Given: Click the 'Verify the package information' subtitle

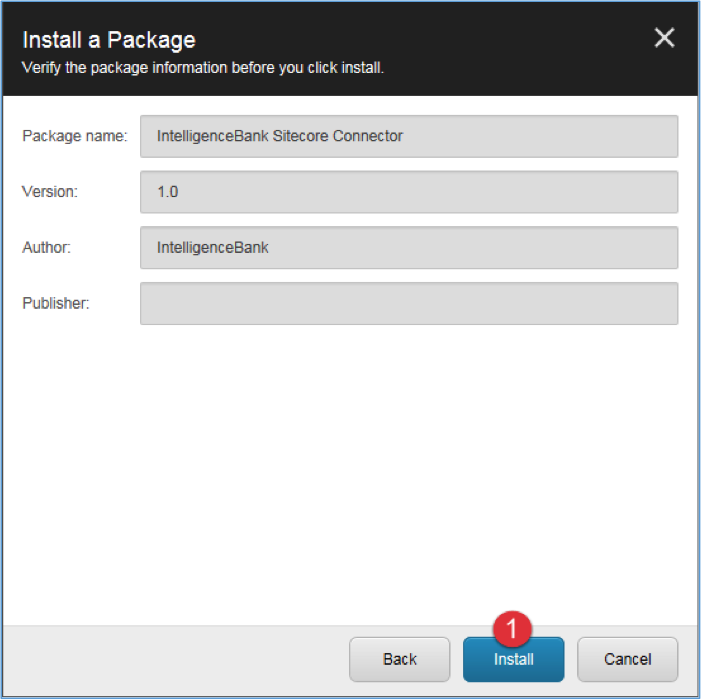Looking at the screenshot, I should pyautogui.click(x=203, y=68).
